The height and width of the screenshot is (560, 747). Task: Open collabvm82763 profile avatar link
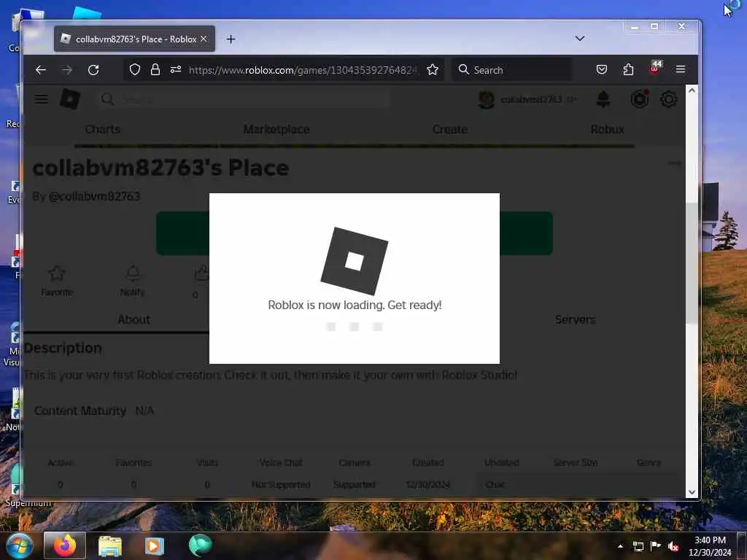(487, 99)
